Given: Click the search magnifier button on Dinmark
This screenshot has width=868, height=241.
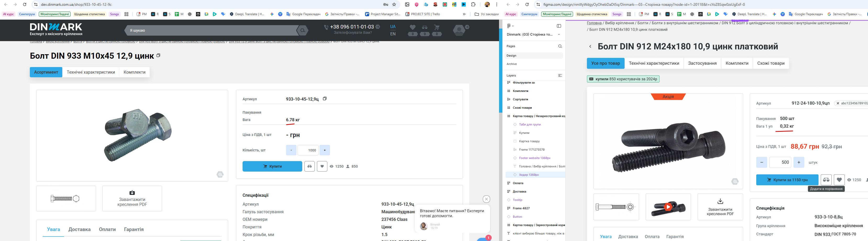Looking at the screenshot, I should (303, 30).
